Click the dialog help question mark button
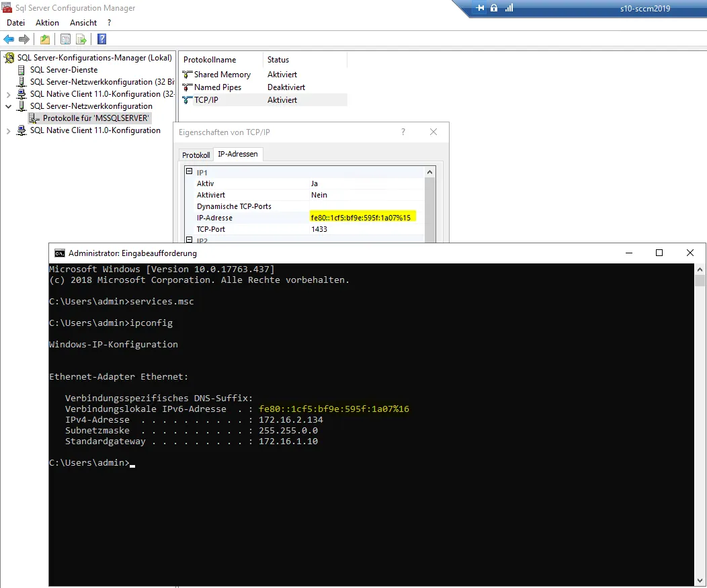This screenshot has height=588, width=707. (403, 132)
